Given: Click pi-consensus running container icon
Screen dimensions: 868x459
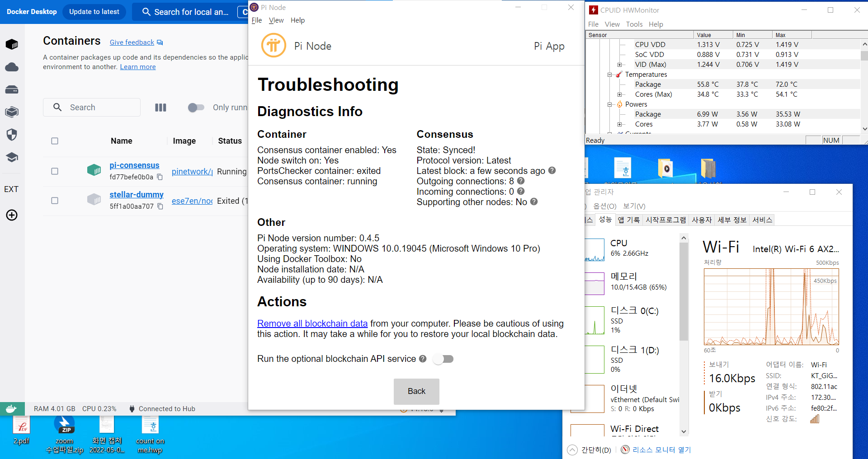Looking at the screenshot, I should [94, 170].
